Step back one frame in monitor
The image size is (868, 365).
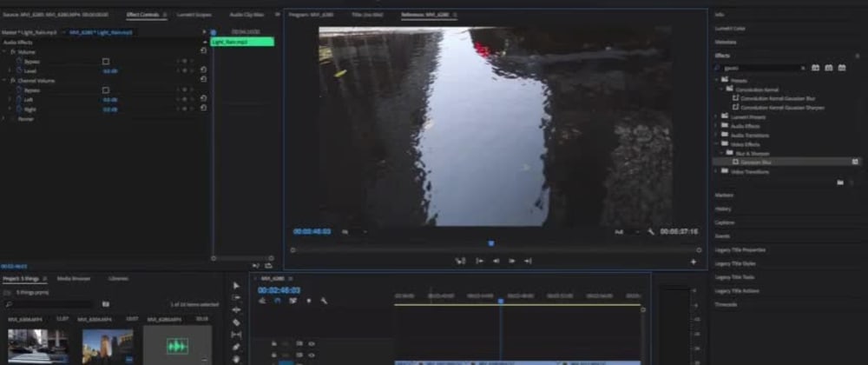[496, 261]
